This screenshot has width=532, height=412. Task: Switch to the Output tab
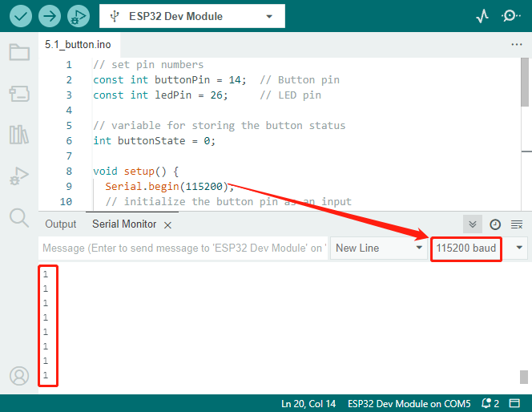(61, 224)
